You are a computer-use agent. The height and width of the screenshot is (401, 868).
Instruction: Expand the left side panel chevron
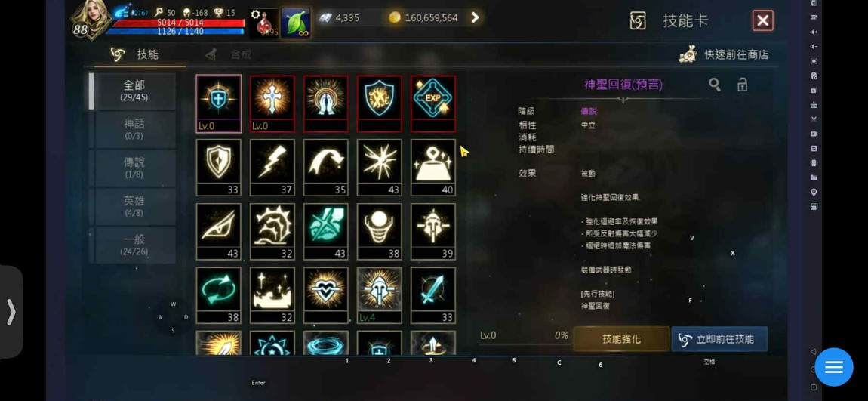pos(11,312)
